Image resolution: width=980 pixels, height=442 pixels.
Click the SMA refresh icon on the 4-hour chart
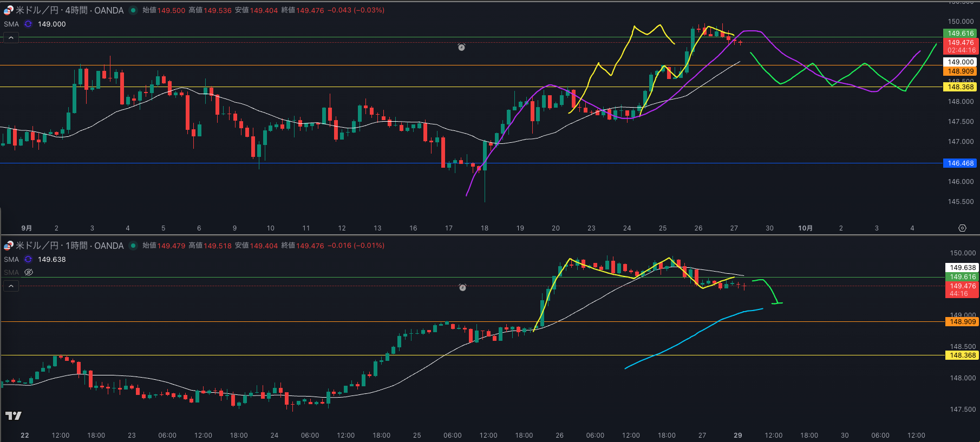pos(28,24)
